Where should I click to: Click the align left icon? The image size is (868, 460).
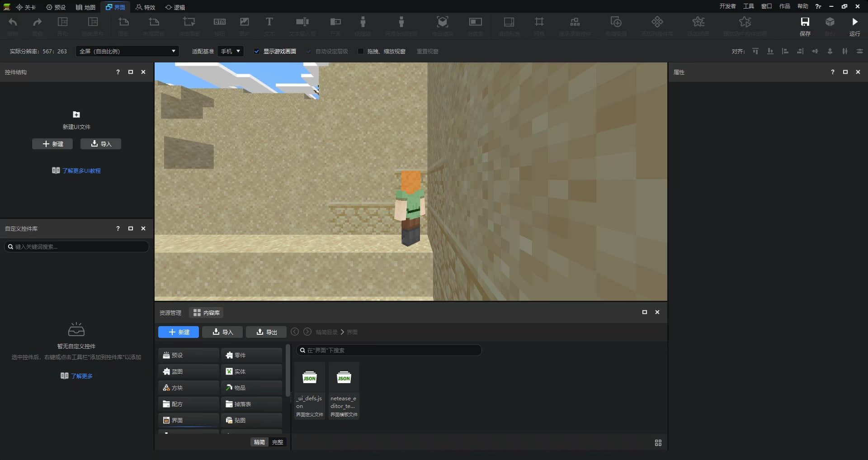point(785,51)
